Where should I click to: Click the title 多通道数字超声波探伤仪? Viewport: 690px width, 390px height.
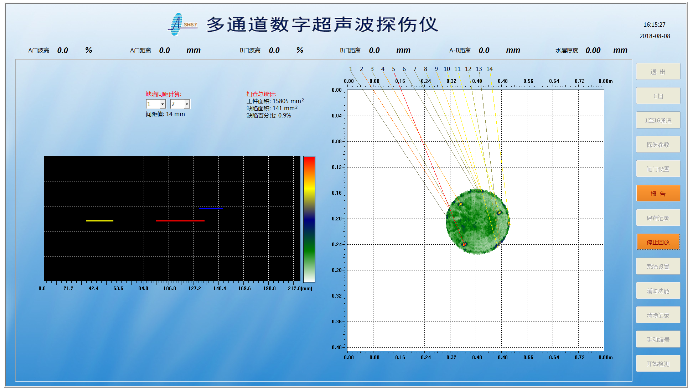[323, 25]
